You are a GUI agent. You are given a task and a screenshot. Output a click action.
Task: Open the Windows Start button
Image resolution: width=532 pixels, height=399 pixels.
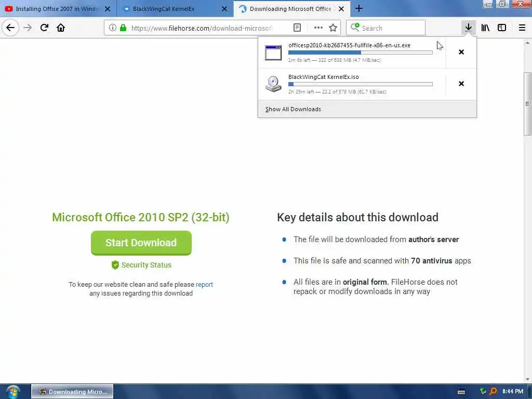tap(13, 392)
